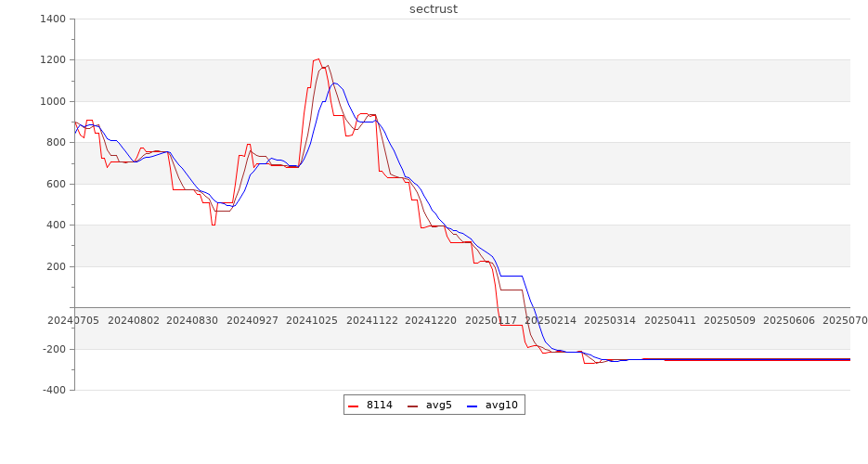The width and height of the screenshot is (868, 464).
Task: Click the 400 y-axis label
Action: (x=57, y=226)
